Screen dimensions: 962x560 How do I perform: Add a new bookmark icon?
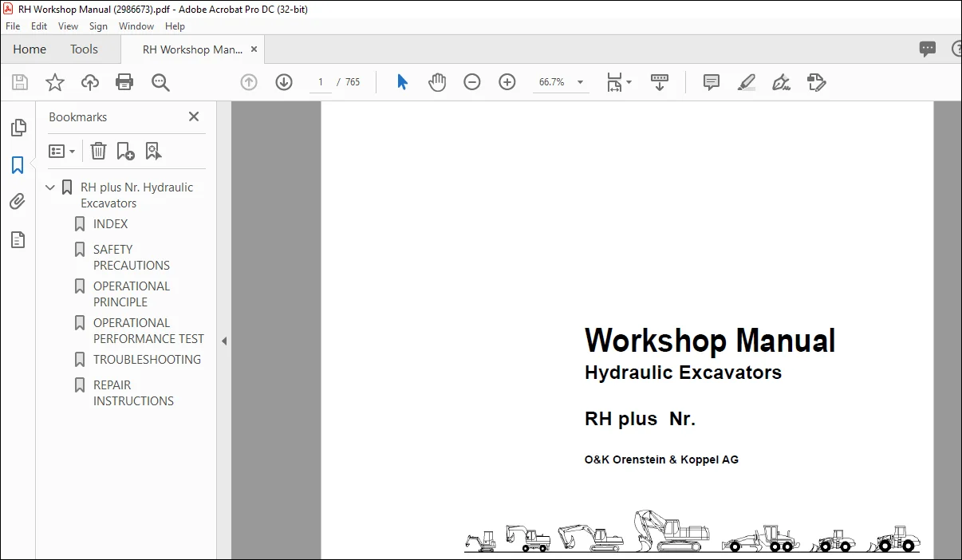125,151
